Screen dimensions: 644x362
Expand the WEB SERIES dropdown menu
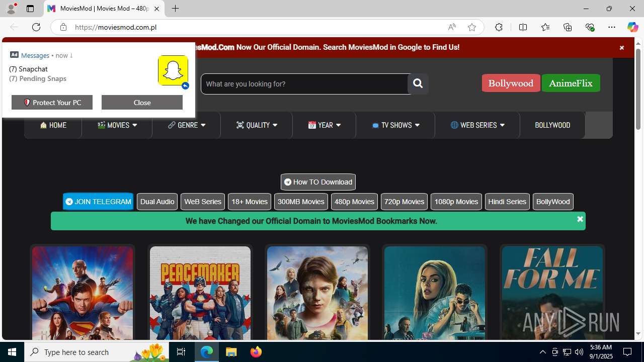[477, 125]
